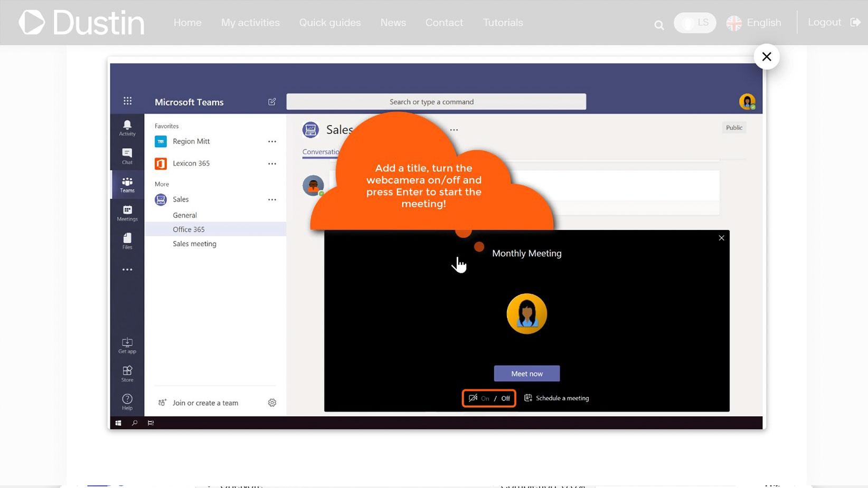
Task: Toggle the webcam On/Off switch
Action: click(489, 398)
